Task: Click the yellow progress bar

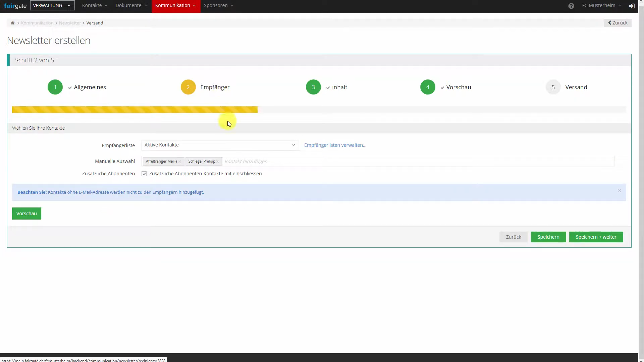Action: 135,110
